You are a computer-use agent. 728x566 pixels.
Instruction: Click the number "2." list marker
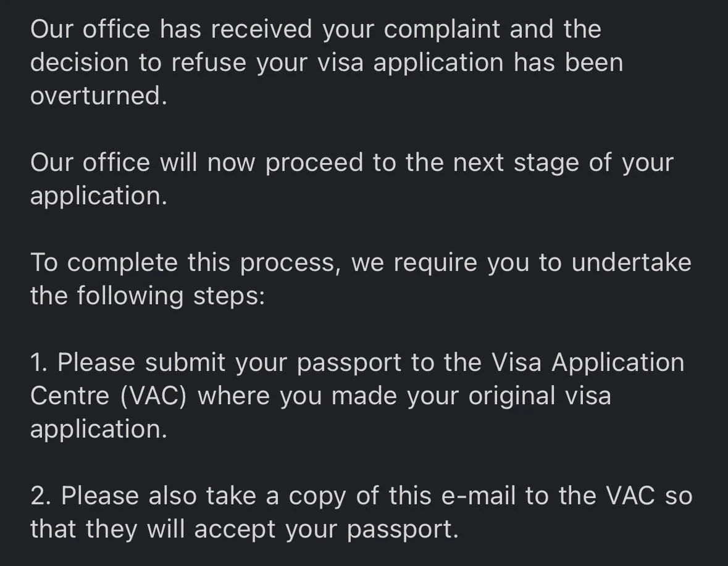[x=40, y=496]
